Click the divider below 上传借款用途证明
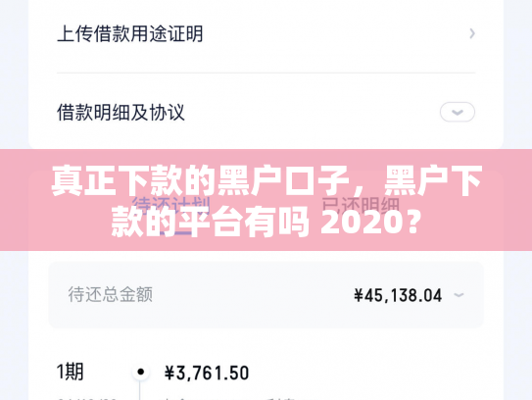Screen dimensions: 532x400 point(266,73)
